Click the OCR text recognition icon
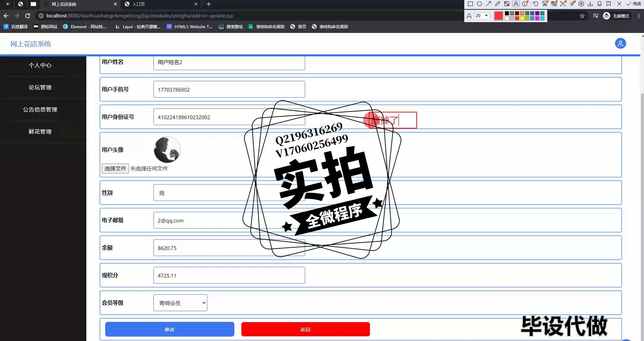 pyautogui.click(x=563, y=4)
